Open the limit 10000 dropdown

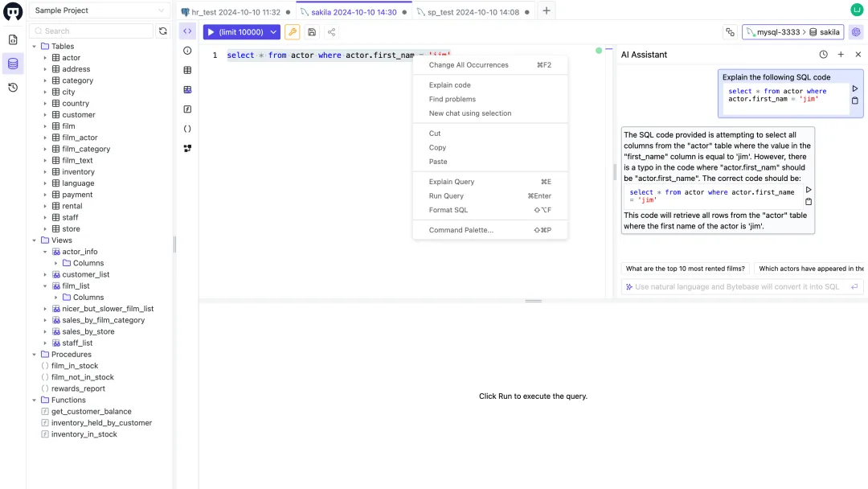(x=272, y=31)
